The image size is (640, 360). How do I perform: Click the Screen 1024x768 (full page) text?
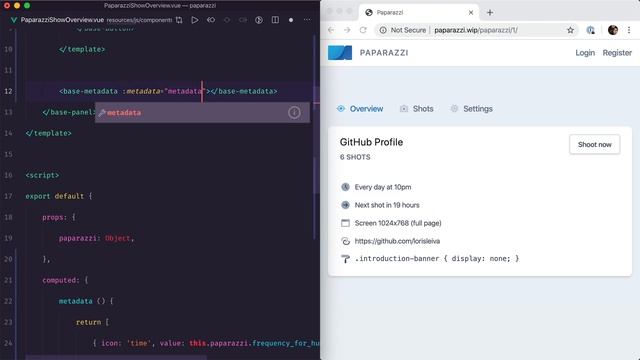coord(398,223)
